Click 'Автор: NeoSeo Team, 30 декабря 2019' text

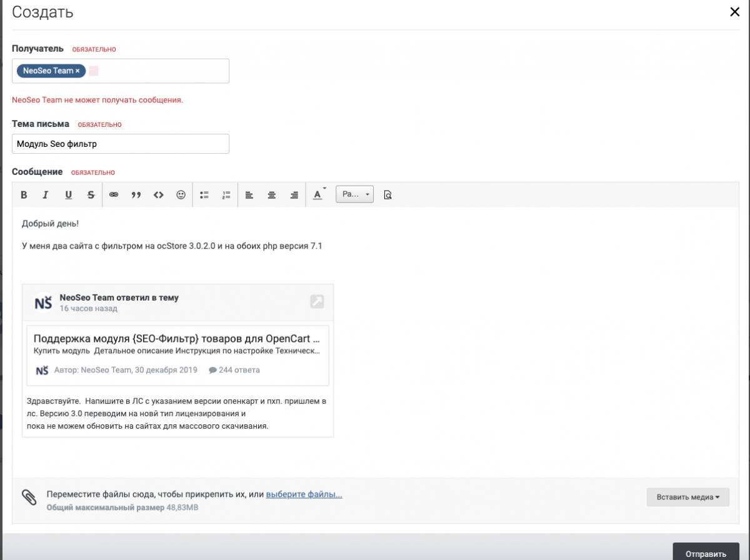click(126, 370)
